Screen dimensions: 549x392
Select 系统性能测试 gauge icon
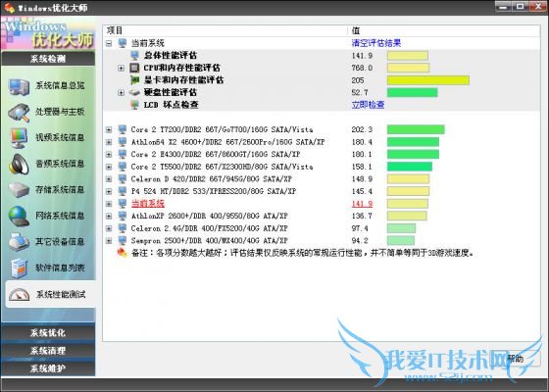point(20,295)
